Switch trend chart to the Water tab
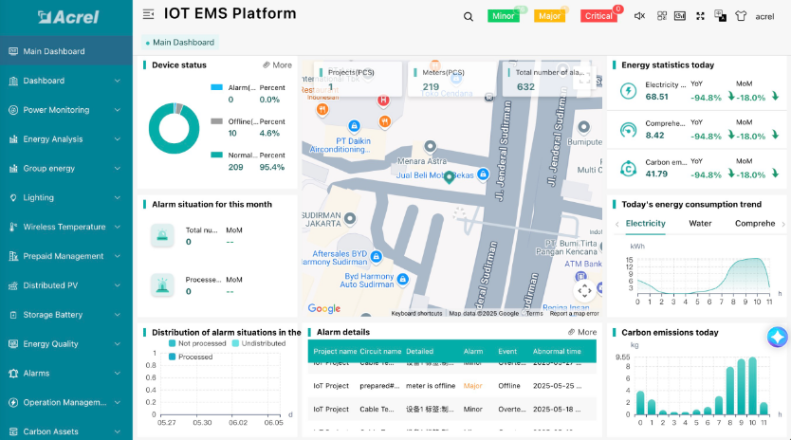This screenshot has width=791, height=440. tap(700, 223)
